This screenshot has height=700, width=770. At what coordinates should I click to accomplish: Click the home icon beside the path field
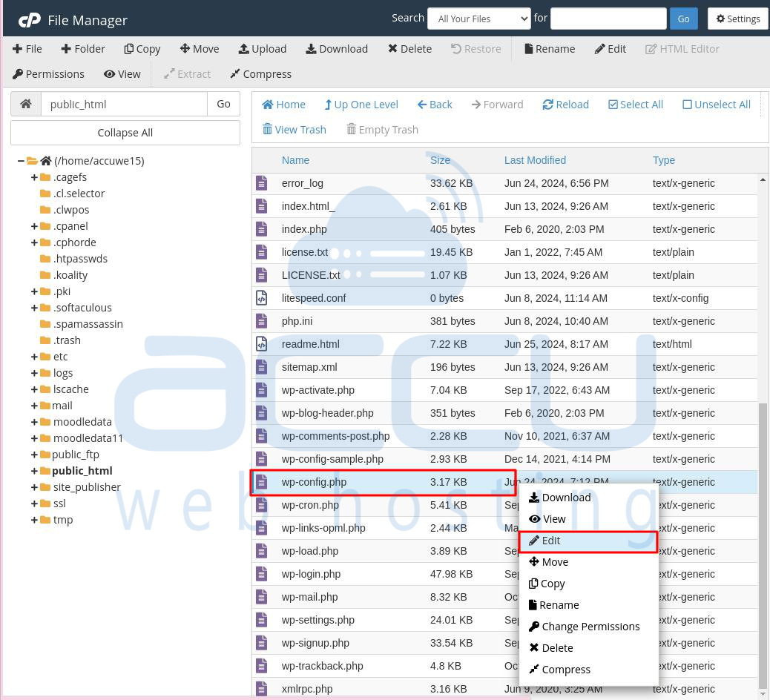click(26, 104)
